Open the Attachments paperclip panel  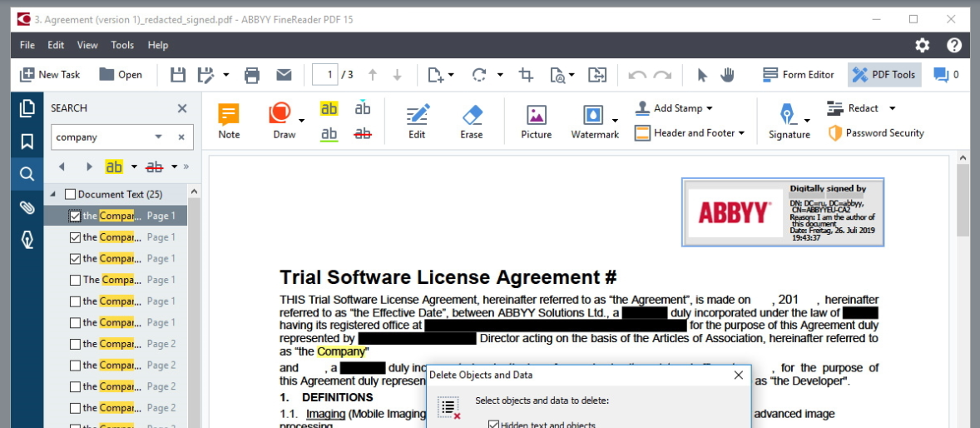pyautogui.click(x=27, y=207)
